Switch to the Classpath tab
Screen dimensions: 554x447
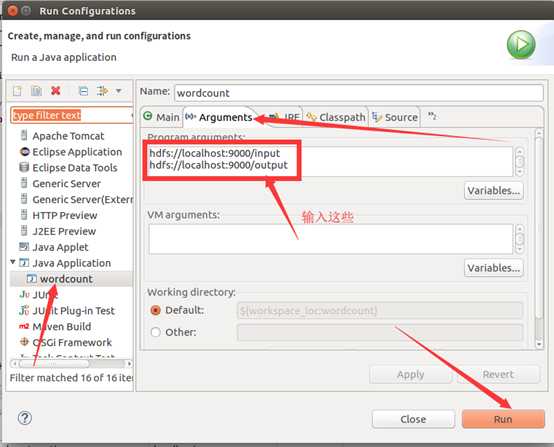336,117
